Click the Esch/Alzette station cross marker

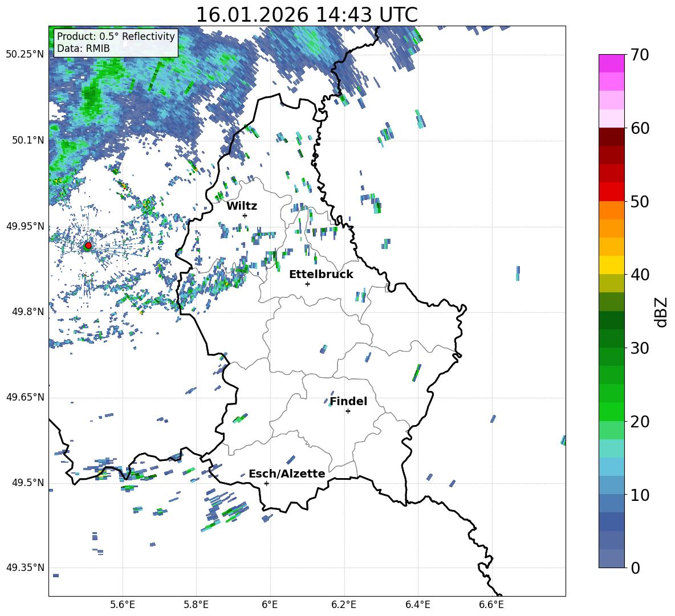(x=266, y=483)
